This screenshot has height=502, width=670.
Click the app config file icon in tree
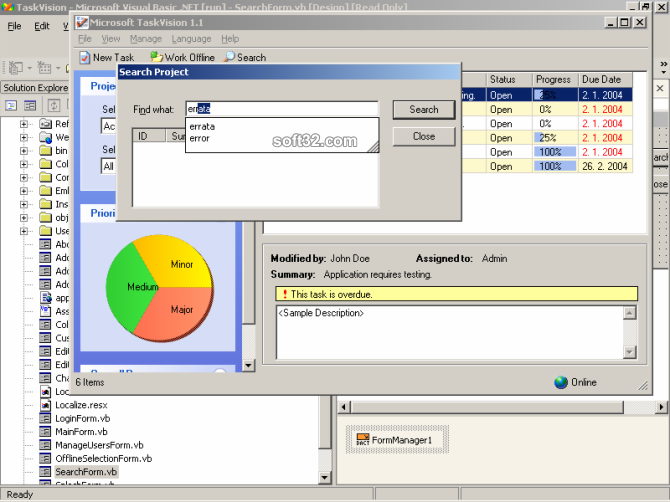click(x=45, y=298)
